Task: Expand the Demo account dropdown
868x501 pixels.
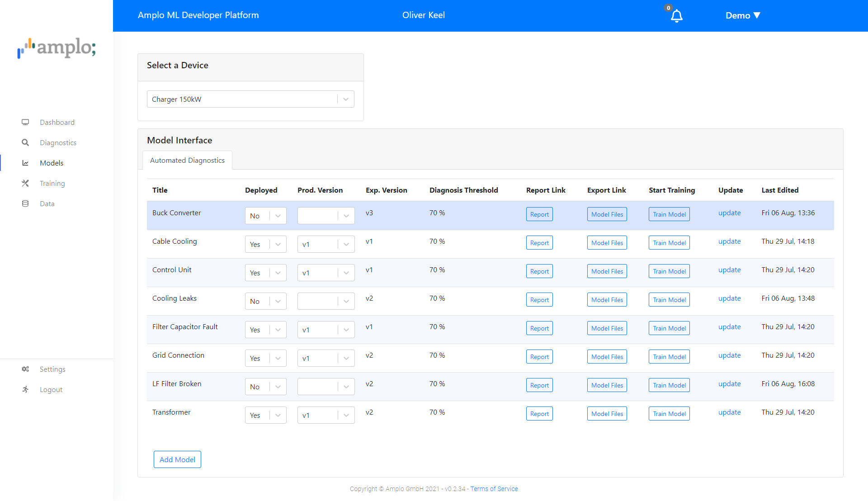Action: 743,15
